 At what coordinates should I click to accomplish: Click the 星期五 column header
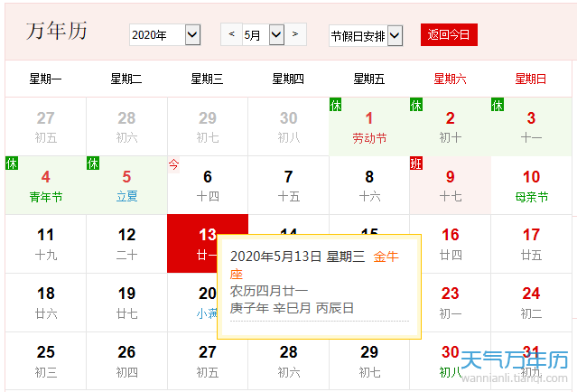369,79
